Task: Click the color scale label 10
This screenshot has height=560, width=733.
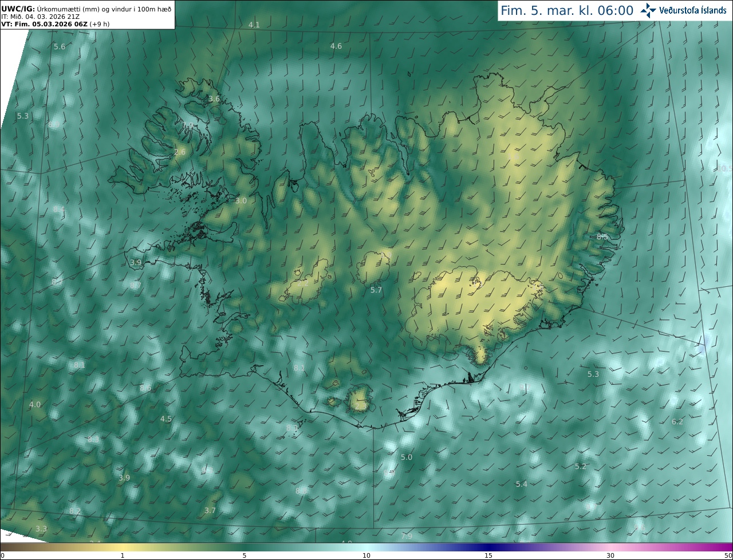Action: coord(366,555)
